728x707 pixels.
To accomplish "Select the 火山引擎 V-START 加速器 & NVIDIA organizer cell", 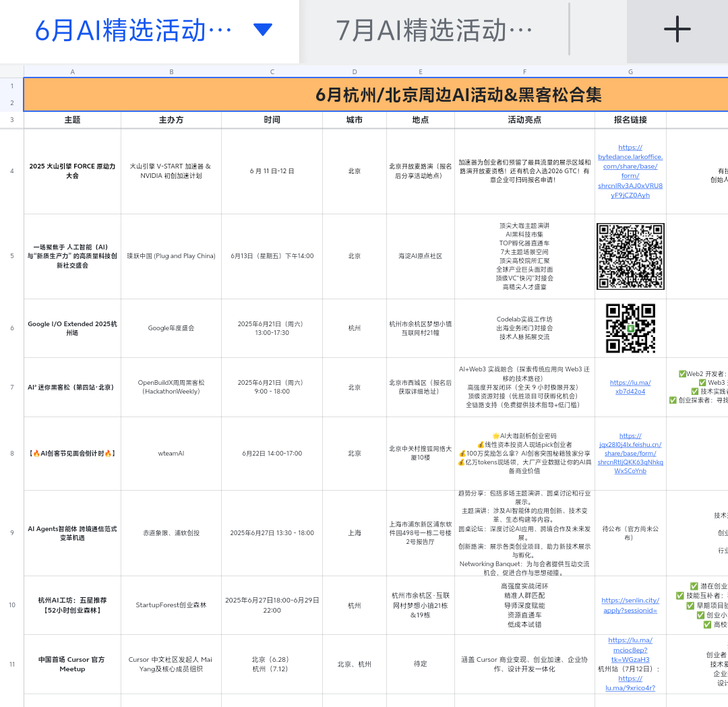I will point(171,171).
